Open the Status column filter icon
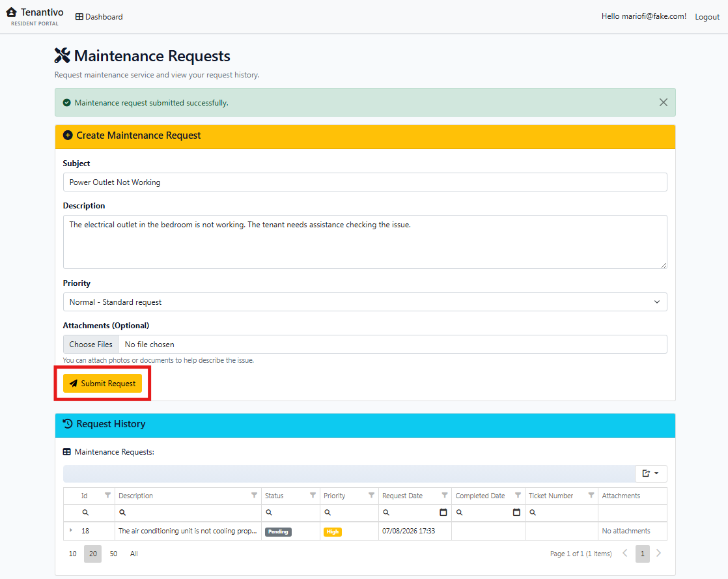Image resolution: width=728 pixels, height=579 pixels. pyautogui.click(x=313, y=496)
